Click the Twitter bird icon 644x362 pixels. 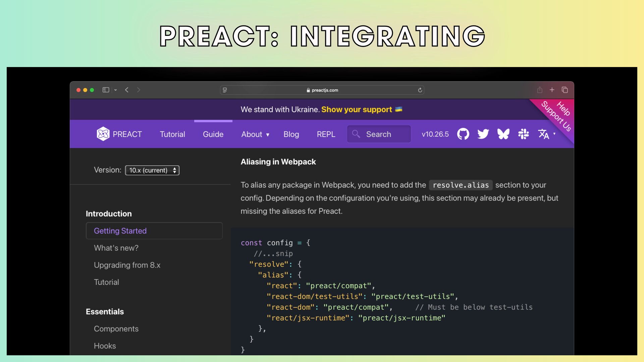pyautogui.click(x=483, y=134)
